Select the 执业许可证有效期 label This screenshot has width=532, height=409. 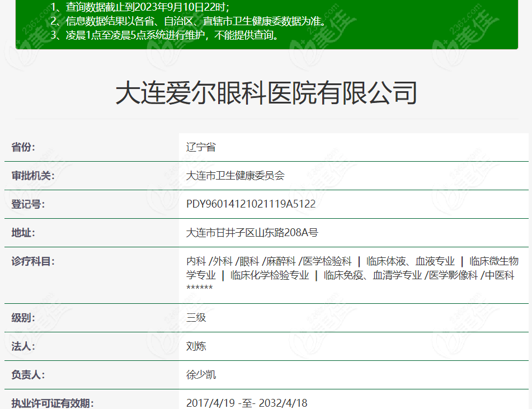point(53,403)
